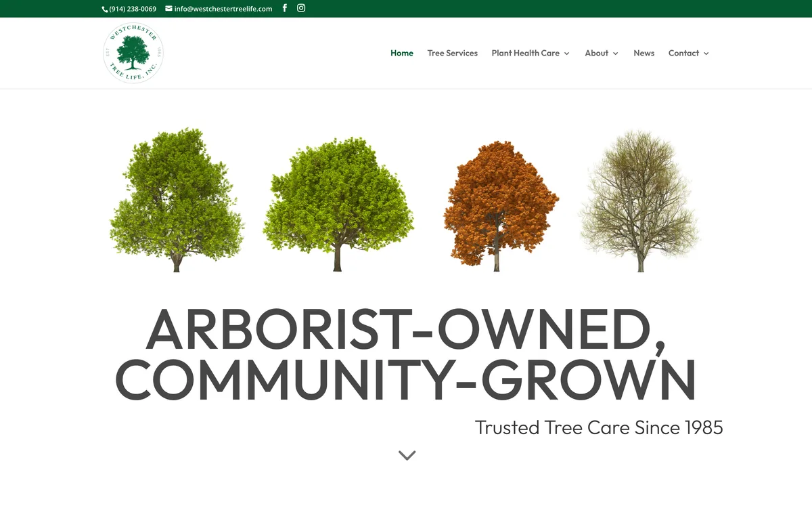Viewport: 812px width, 508px height.
Task: Open the Contact menu item
Action: 683,53
